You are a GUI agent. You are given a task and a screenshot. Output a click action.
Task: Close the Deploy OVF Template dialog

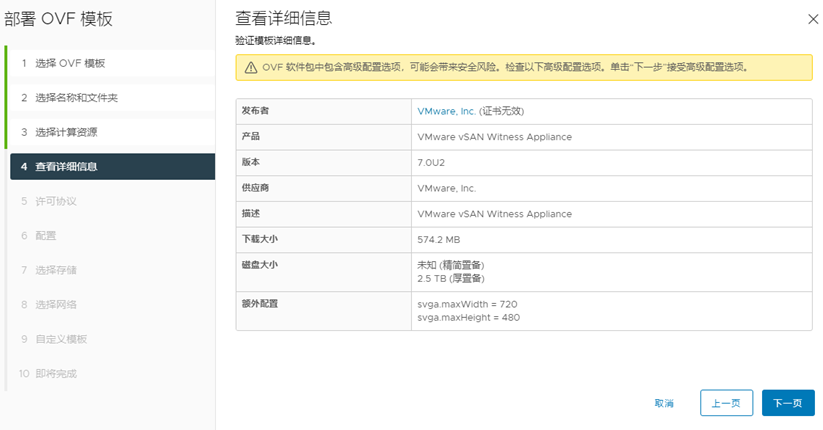point(813,19)
